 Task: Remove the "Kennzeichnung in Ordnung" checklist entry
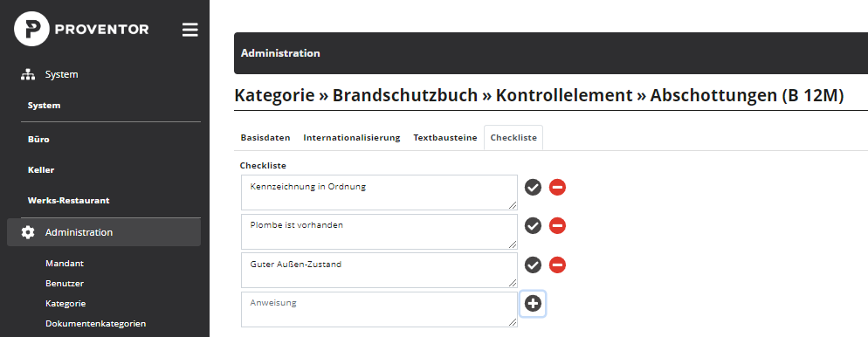pyautogui.click(x=557, y=188)
